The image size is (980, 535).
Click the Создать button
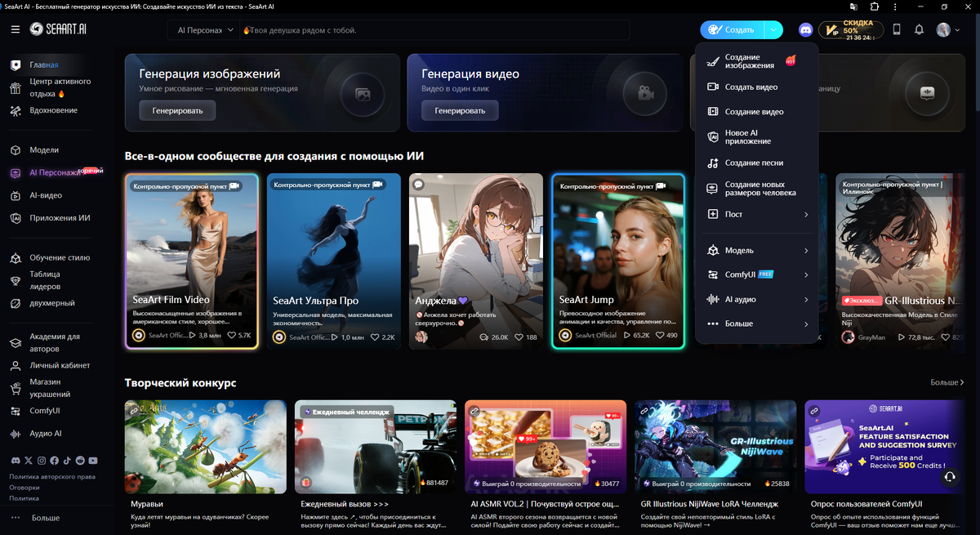coord(732,29)
